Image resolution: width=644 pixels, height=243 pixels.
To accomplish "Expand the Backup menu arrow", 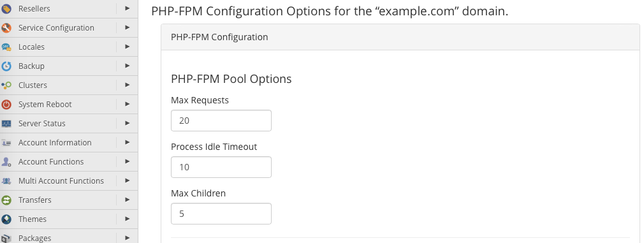I will click(x=128, y=66).
